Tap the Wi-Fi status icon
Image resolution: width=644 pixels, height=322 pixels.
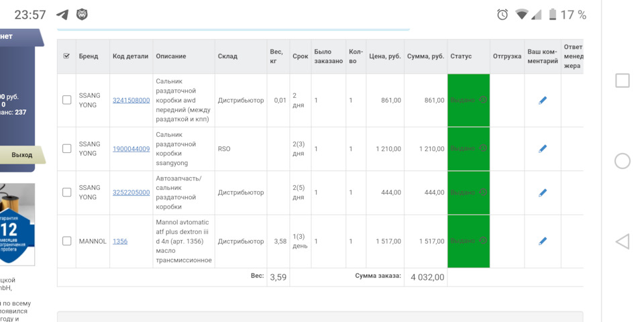(522, 15)
